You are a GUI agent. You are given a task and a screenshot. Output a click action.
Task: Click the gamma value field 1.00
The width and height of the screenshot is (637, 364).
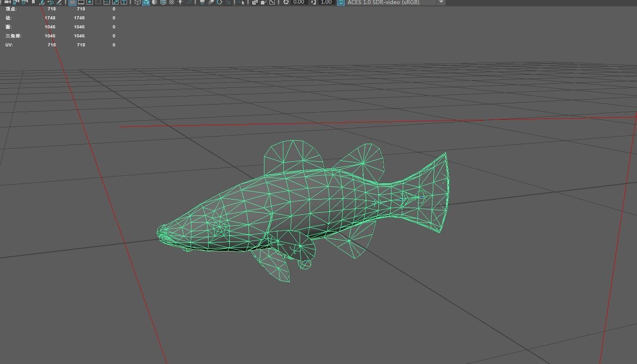coord(326,2)
